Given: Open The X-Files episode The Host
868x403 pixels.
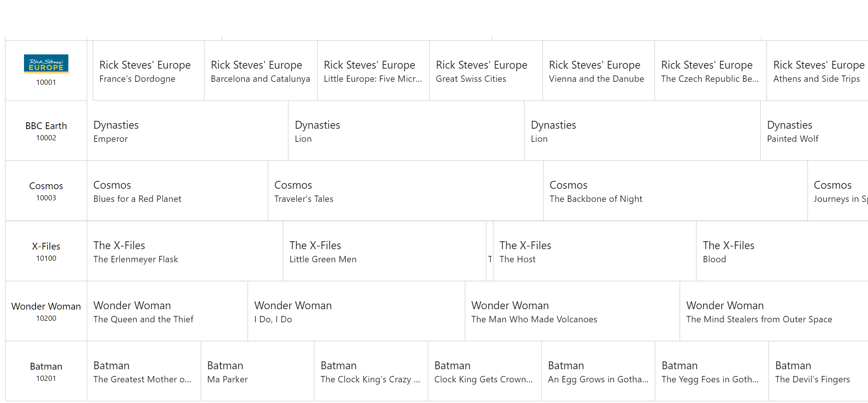Looking at the screenshot, I should pos(594,251).
